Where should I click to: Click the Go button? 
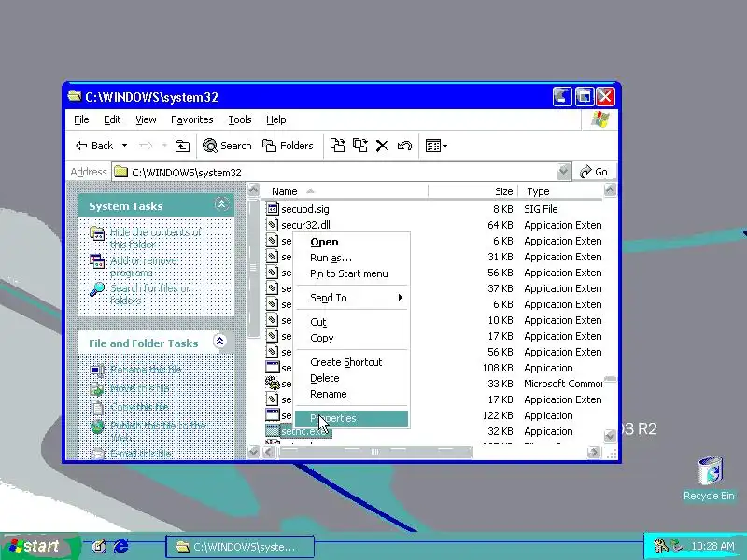(x=593, y=172)
